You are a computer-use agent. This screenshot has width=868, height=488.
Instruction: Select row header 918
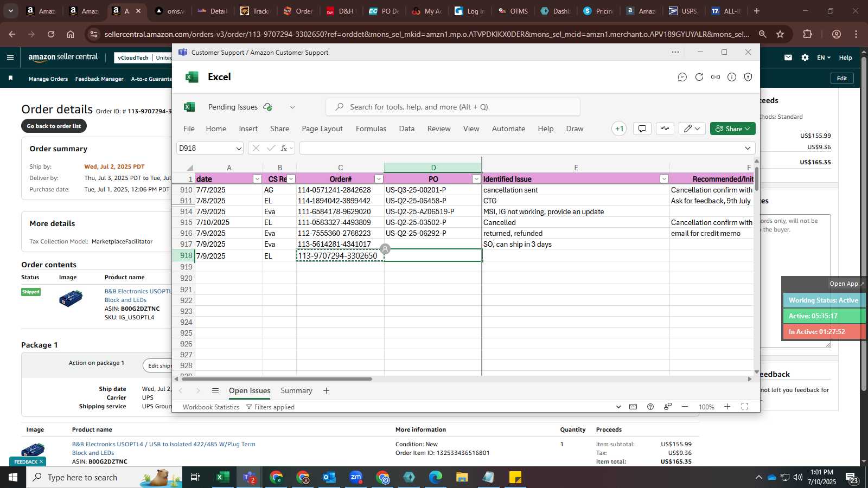pos(186,255)
